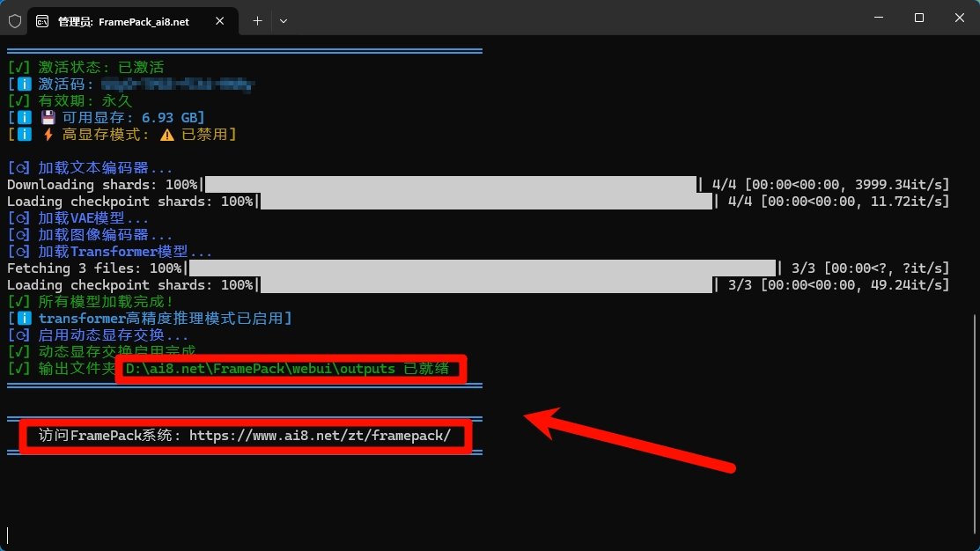The height and width of the screenshot is (551, 980).
Task: Click the 'Downloading shards: 100%' progress bar
Action: tap(450, 184)
